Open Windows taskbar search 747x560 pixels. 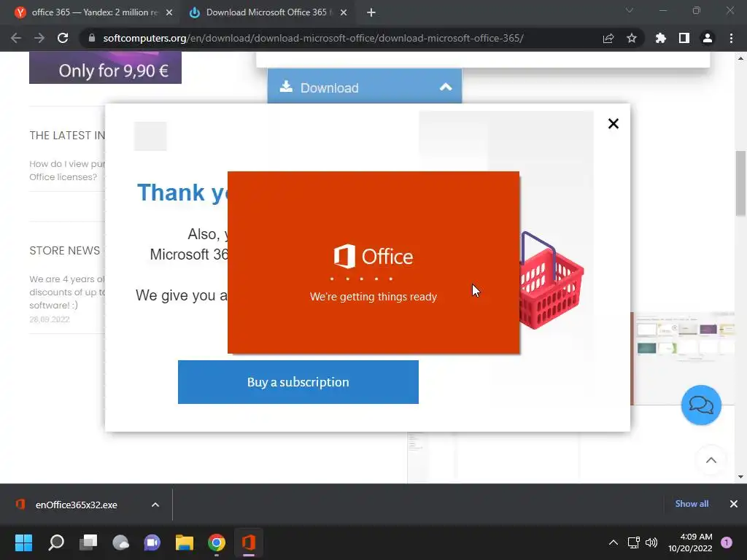(x=56, y=542)
